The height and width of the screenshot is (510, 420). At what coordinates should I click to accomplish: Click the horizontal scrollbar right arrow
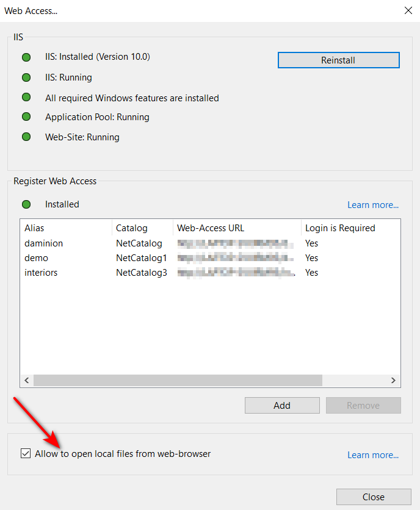394,380
